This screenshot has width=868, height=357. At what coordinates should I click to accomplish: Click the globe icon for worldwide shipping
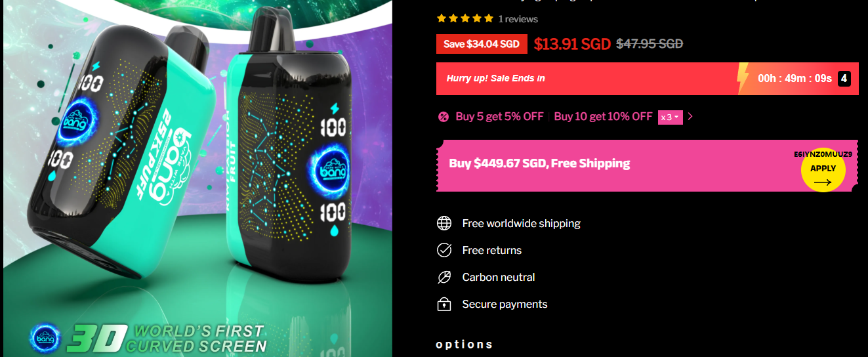pos(444,223)
